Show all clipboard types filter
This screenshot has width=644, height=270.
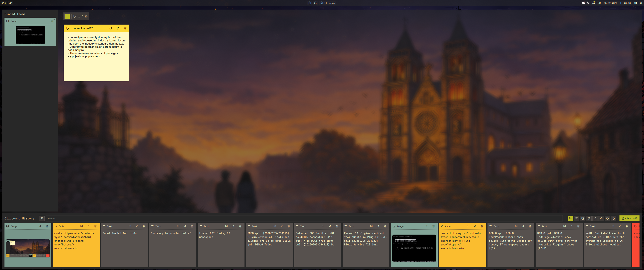coord(570,218)
